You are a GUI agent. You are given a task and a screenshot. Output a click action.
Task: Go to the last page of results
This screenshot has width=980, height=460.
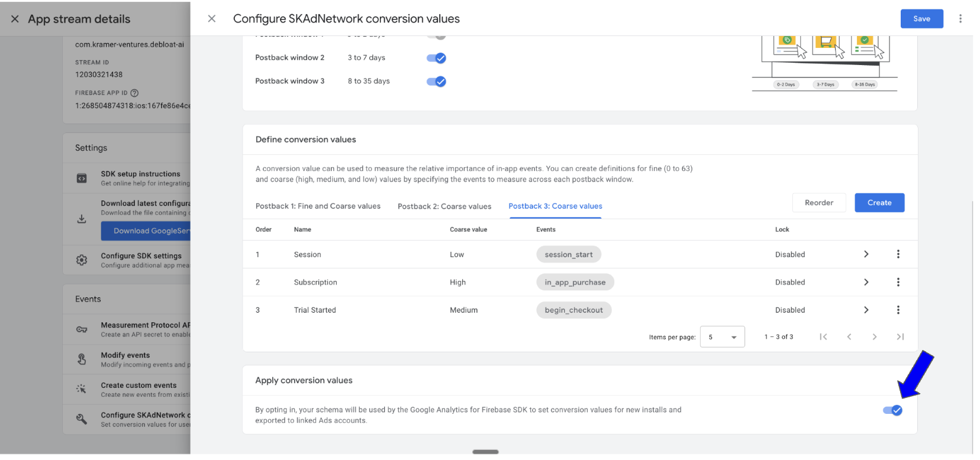(900, 337)
